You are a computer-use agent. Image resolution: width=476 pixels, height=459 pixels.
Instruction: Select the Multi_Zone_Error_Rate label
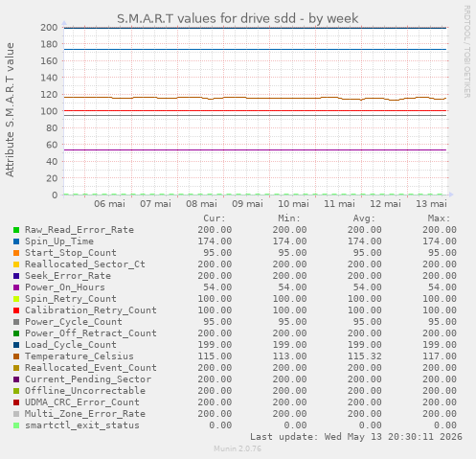85,414
